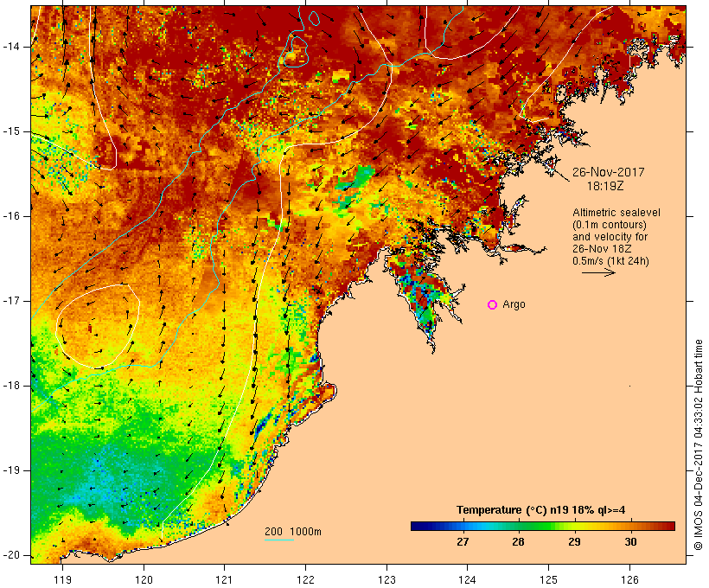Click the cyan bathymetry legend line sample

(x=279, y=540)
